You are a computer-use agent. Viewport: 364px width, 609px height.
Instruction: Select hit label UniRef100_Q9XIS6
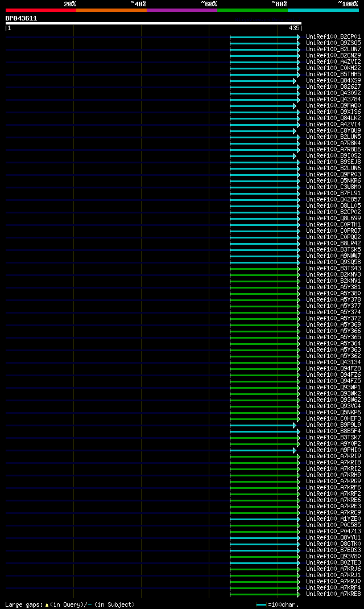[333, 112]
